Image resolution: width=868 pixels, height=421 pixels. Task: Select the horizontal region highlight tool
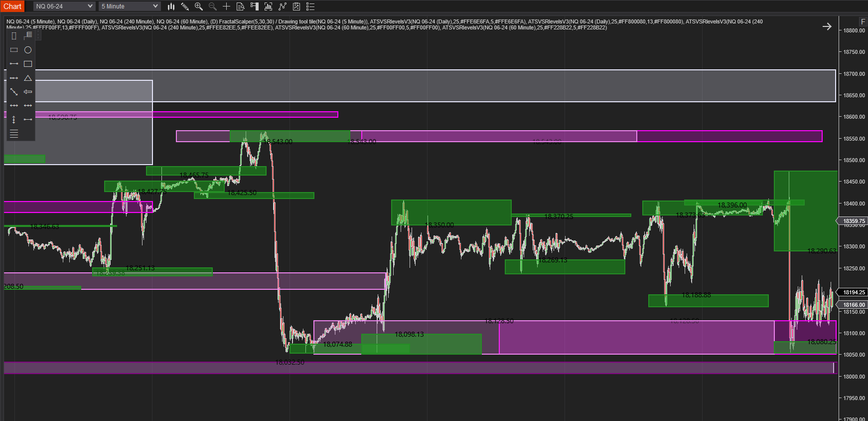[14, 50]
